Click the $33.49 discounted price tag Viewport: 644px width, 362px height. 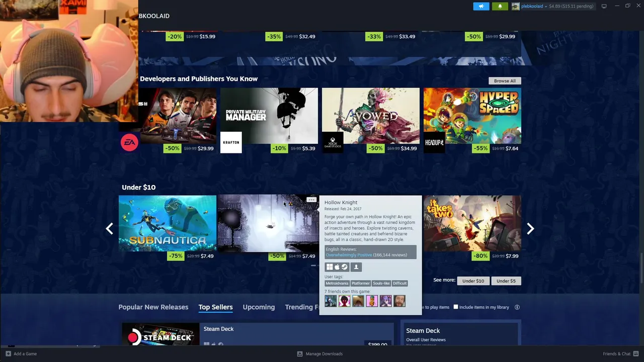407,37
